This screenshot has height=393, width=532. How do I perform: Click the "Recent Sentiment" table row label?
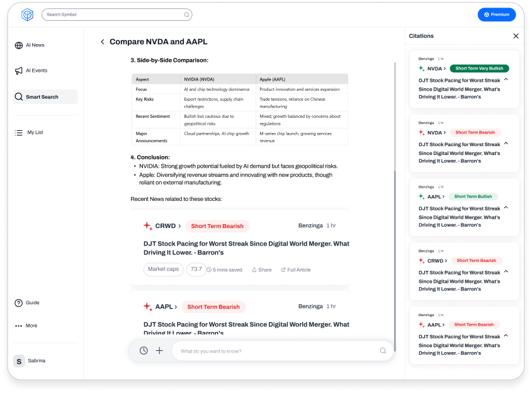pos(153,117)
